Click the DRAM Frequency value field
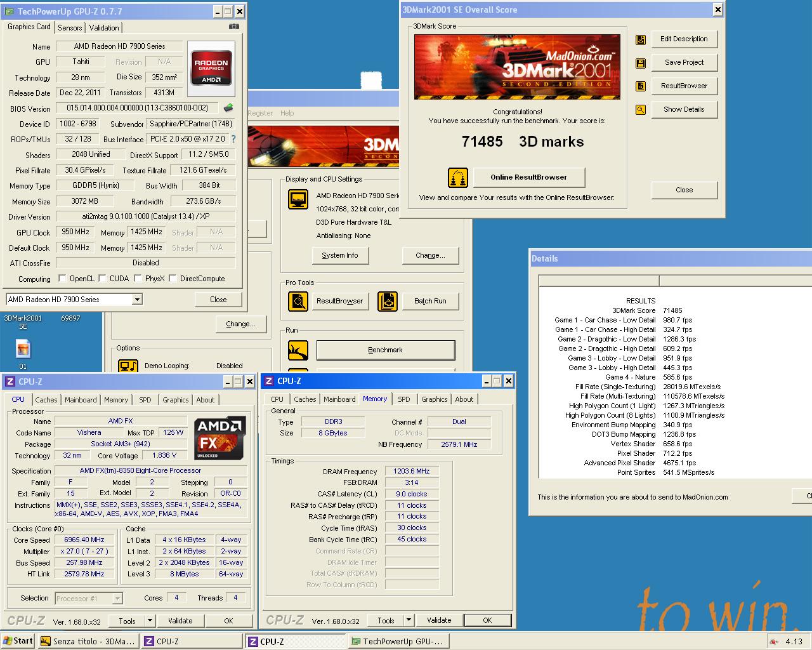 point(411,471)
